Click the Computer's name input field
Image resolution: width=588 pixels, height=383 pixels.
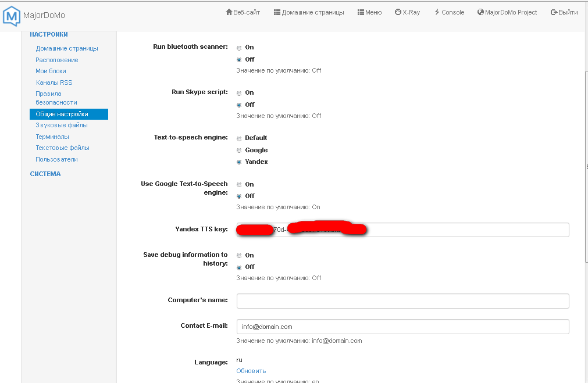pyautogui.click(x=402, y=301)
